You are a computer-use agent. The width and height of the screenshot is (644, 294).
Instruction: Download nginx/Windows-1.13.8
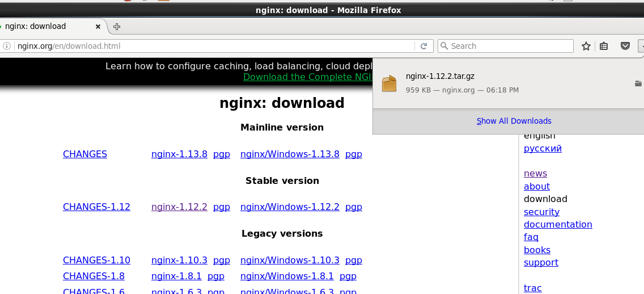(290, 154)
